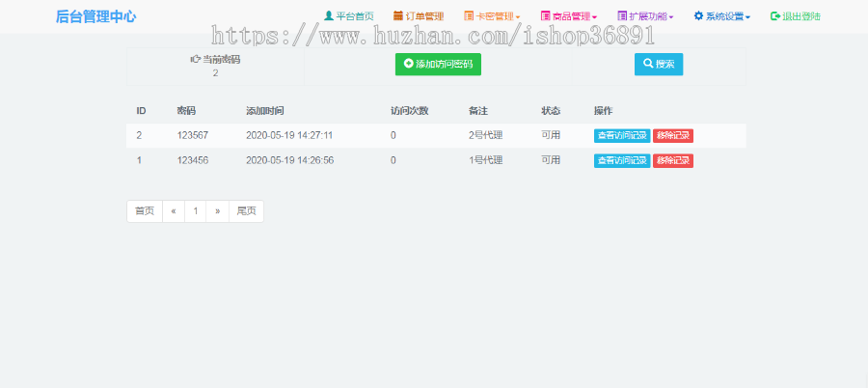Open the 商品管理 menu label
The image size is (868, 388).
[572, 16]
